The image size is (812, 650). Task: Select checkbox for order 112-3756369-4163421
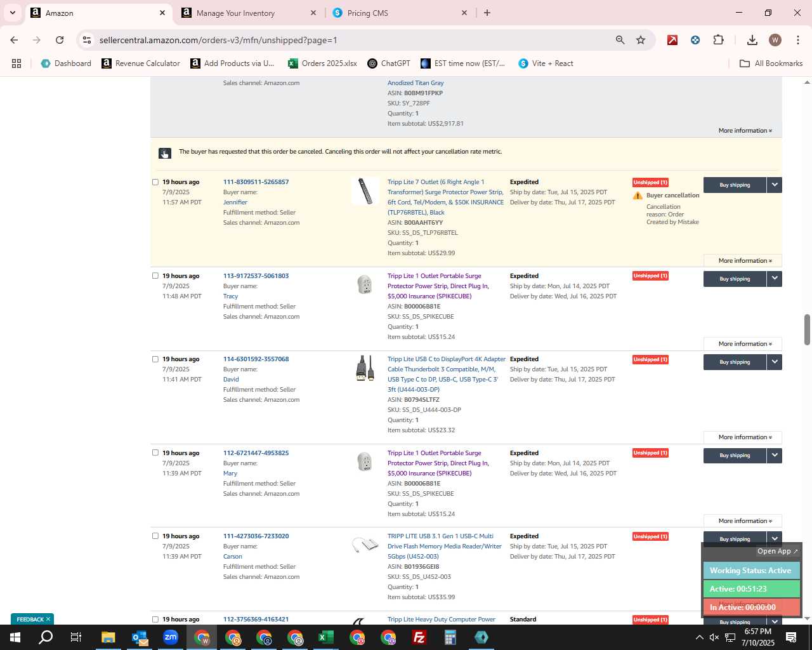[155, 620]
